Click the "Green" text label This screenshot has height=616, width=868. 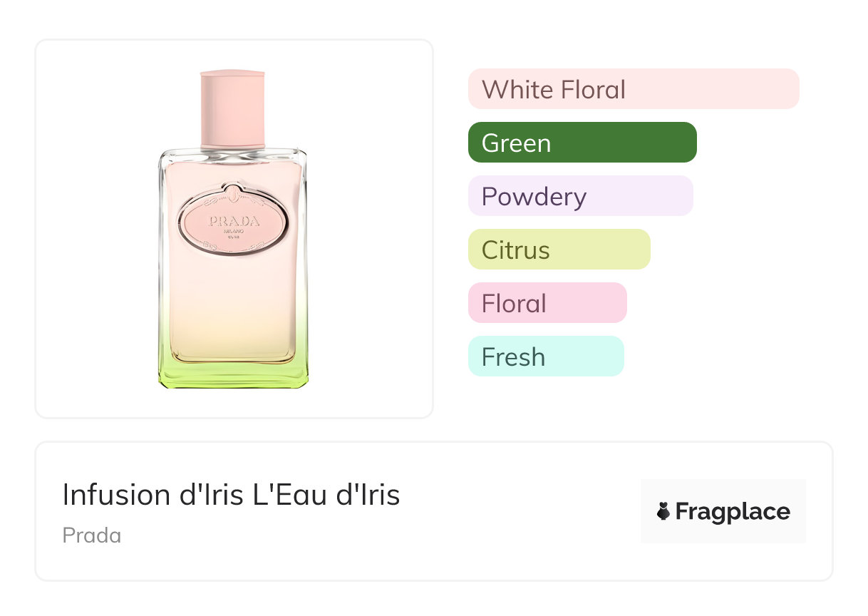pos(516,143)
